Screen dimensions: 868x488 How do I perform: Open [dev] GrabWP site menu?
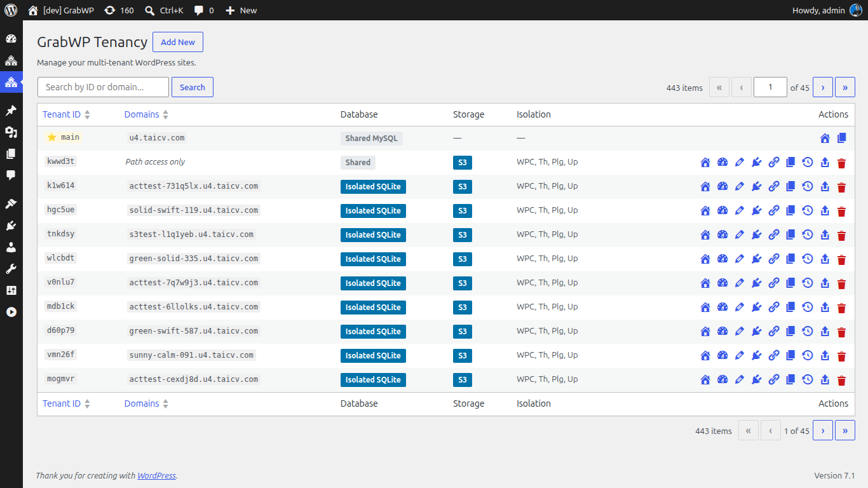(x=61, y=10)
